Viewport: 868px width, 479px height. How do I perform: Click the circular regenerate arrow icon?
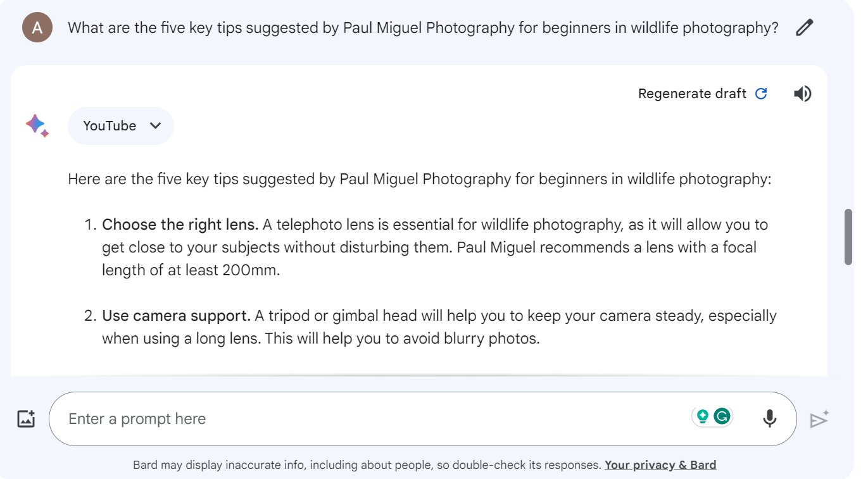[x=761, y=94]
